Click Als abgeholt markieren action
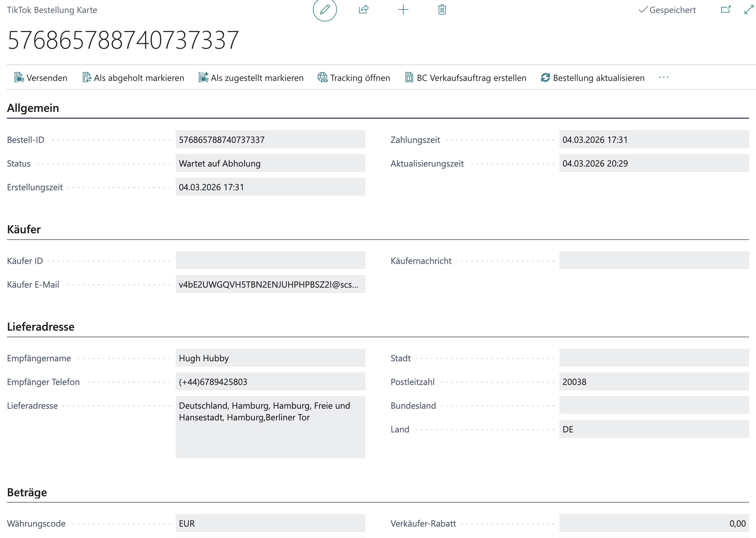This screenshot has height=538, width=756. pos(133,78)
